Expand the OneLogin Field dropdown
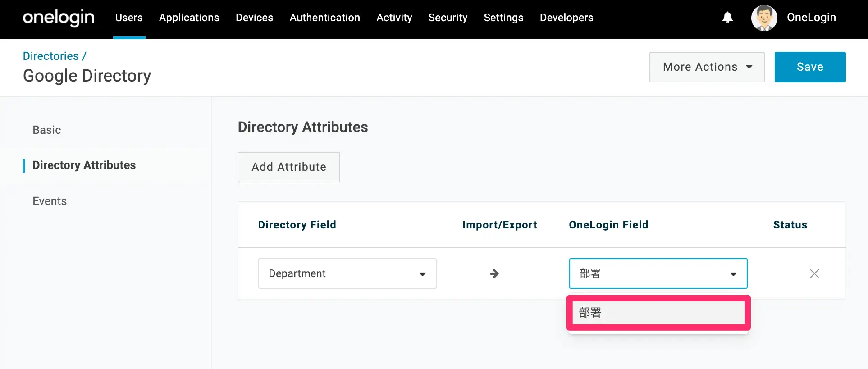 (658, 273)
